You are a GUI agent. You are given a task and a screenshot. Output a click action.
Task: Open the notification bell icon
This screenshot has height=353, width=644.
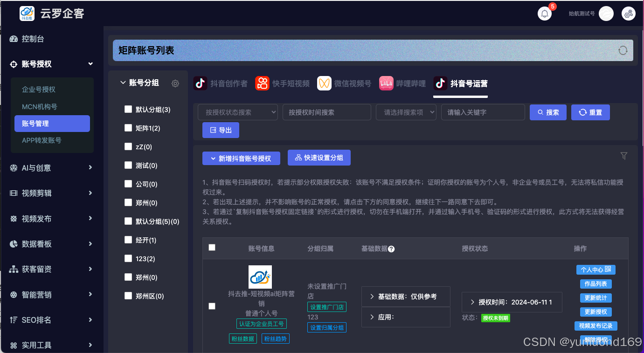click(x=544, y=14)
